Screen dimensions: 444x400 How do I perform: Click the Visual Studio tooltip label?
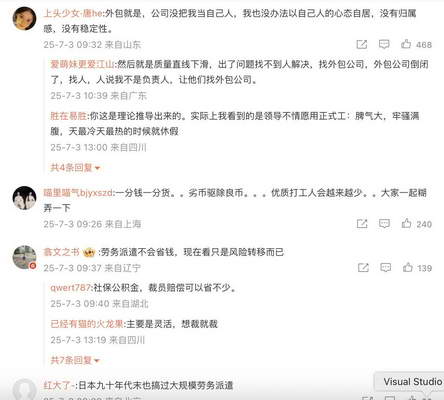click(412, 381)
